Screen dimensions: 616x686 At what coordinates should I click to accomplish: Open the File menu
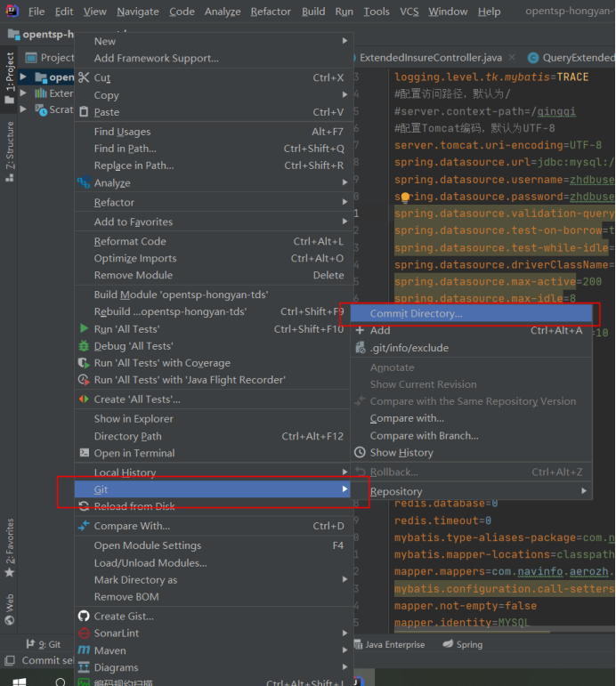click(x=36, y=12)
